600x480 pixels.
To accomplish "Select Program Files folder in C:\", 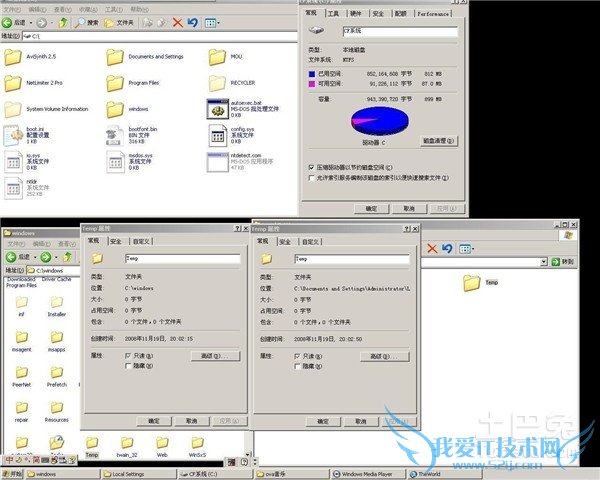I will point(115,83).
